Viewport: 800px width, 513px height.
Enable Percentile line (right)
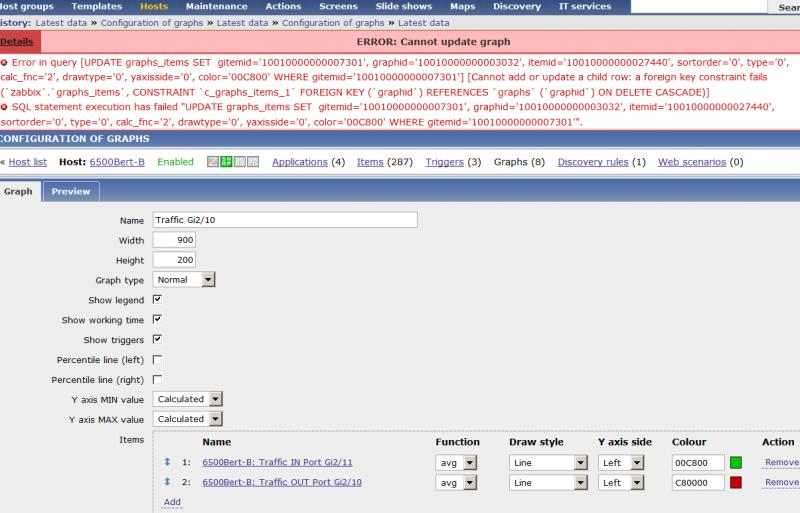[157, 380]
